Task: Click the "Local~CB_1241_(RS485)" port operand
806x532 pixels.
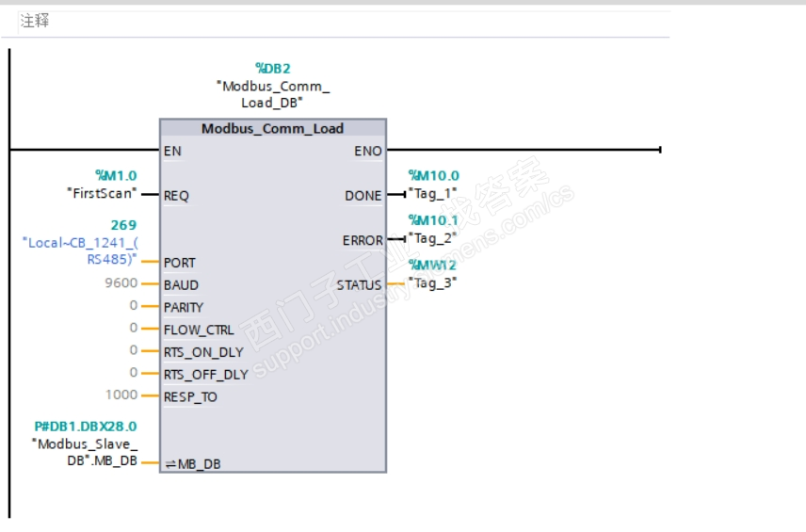Action: [80, 250]
